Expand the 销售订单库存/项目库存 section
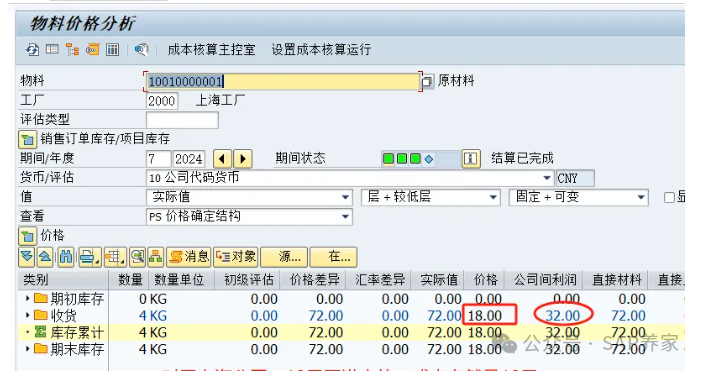Screen dimensions: 701x371 27,139
